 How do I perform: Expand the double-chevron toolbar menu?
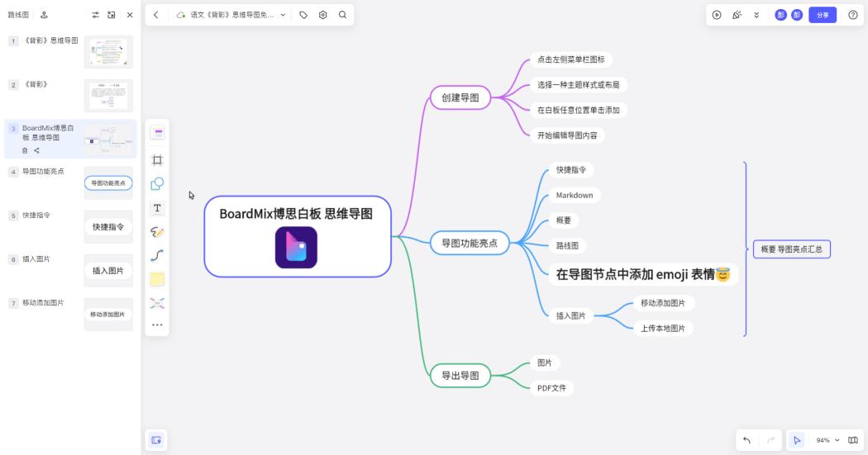click(x=756, y=15)
